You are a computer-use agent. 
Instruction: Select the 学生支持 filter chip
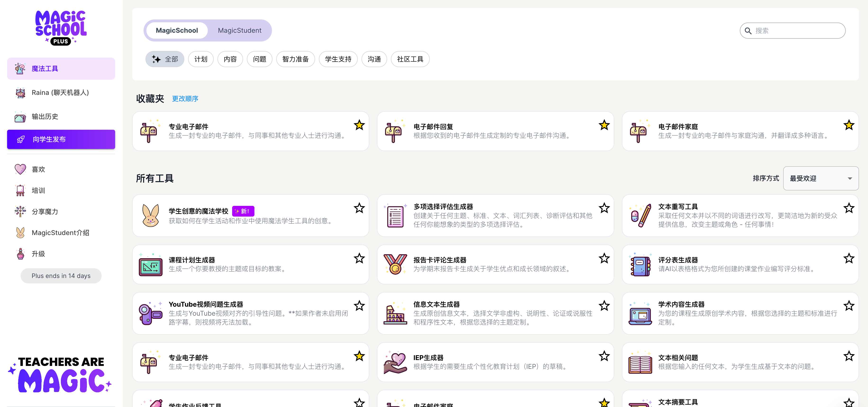click(338, 59)
